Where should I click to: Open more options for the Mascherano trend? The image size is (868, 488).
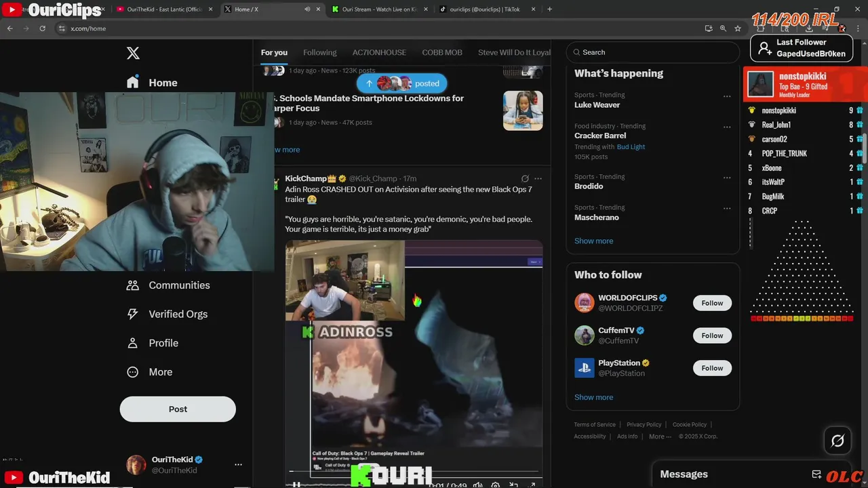click(x=727, y=208)
